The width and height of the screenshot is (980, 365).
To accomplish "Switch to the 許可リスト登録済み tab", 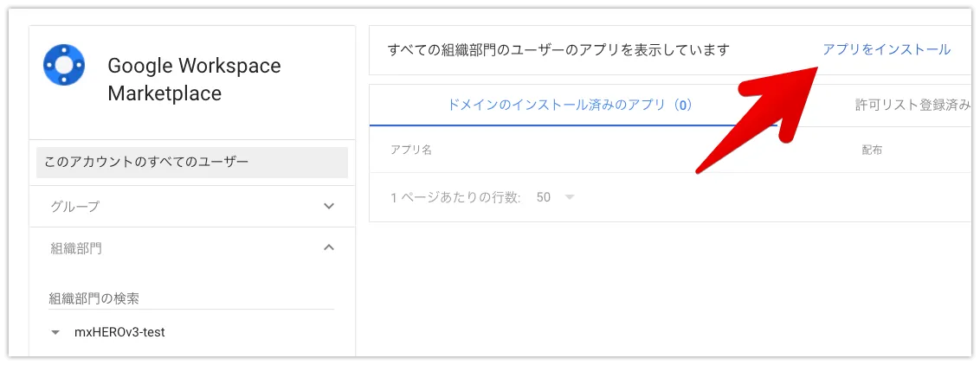I will (x=912, y=106).
